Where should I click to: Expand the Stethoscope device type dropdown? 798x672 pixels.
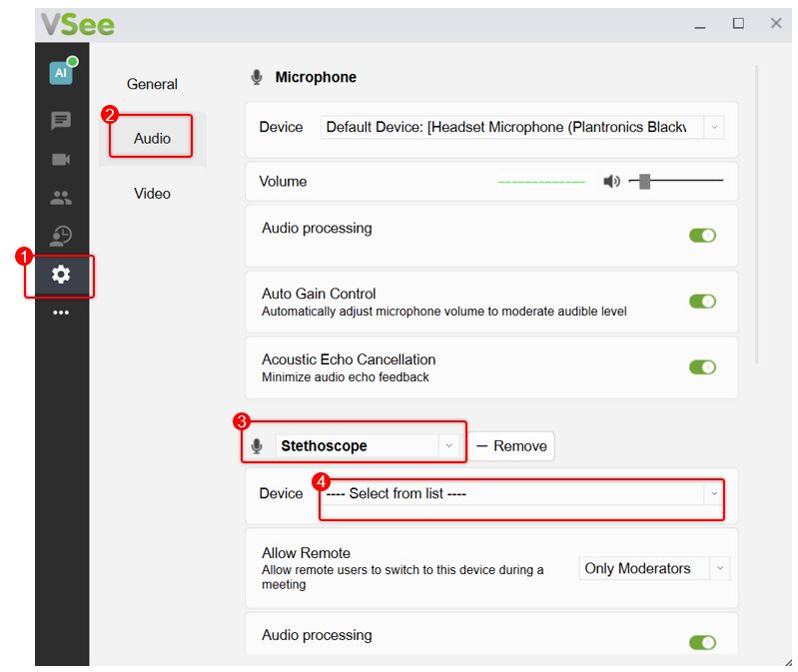coord(367,446)
